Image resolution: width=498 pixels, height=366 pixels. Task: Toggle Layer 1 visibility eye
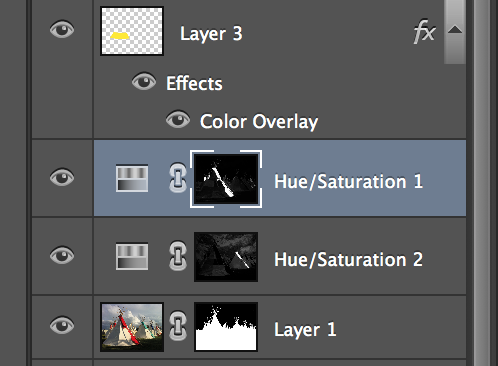coord(62,325)
